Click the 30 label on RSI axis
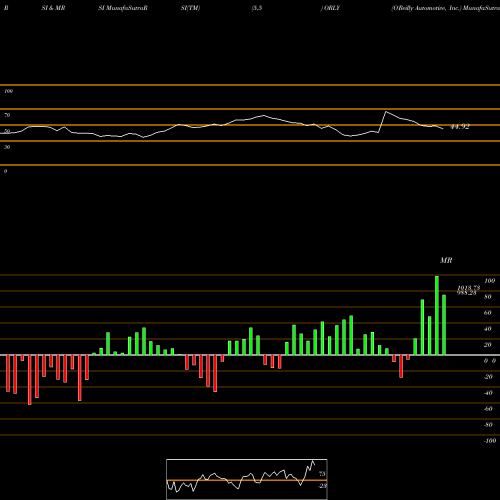 click(7, 147)
